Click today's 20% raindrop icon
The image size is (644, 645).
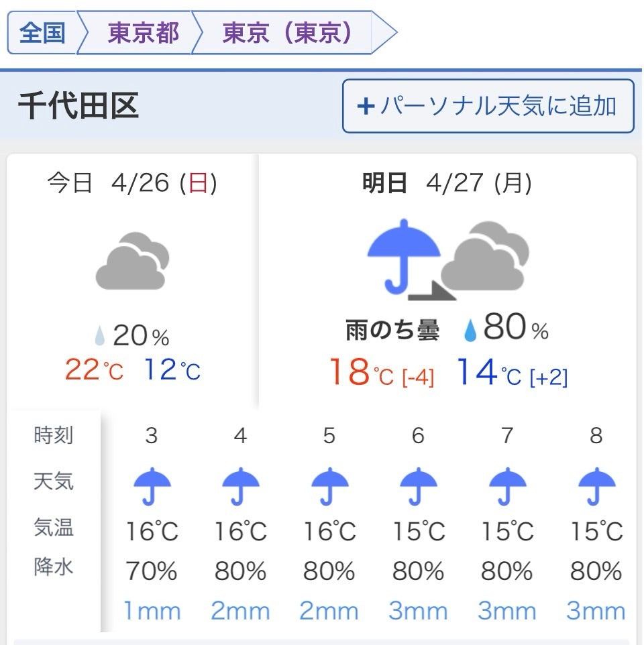[100, 335]
